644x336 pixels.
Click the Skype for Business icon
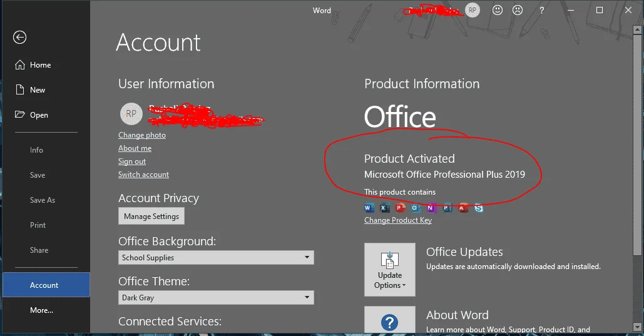(x=479, y=208)
